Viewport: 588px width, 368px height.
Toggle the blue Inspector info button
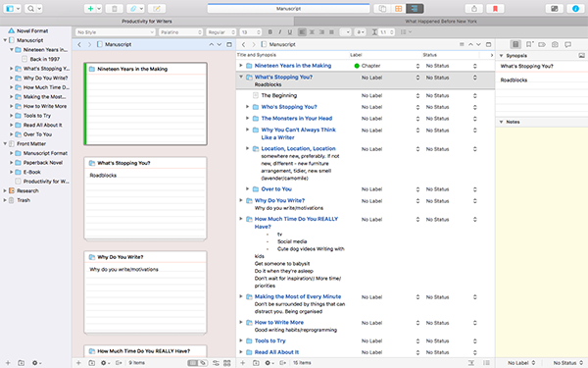(x=575, y=8)
